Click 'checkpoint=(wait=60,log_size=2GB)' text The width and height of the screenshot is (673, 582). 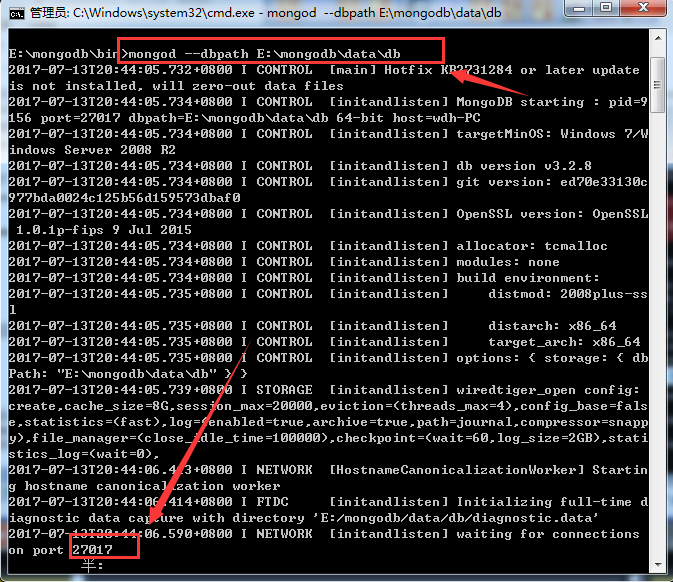[x=468, y=438]
